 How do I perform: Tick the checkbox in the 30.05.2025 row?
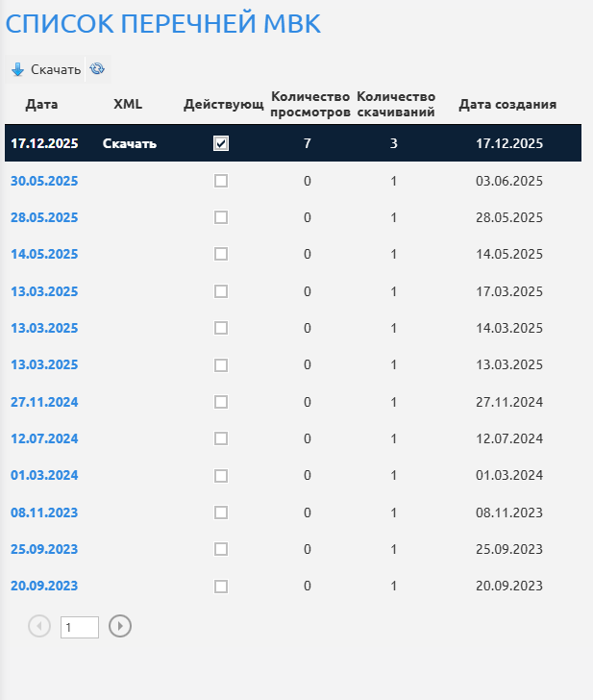tap(221, 181)
